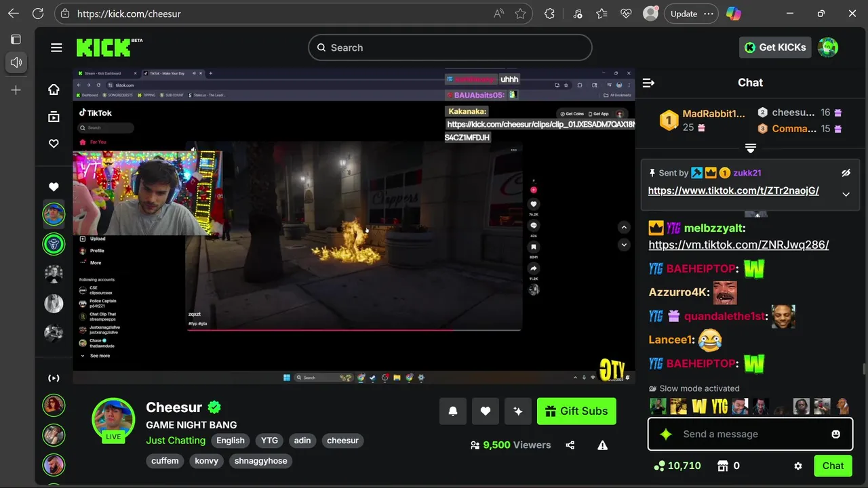The height and width of the screenshot is (488, 868).
Task: Select the cuffem tag
Action: [x=165, y=461]
